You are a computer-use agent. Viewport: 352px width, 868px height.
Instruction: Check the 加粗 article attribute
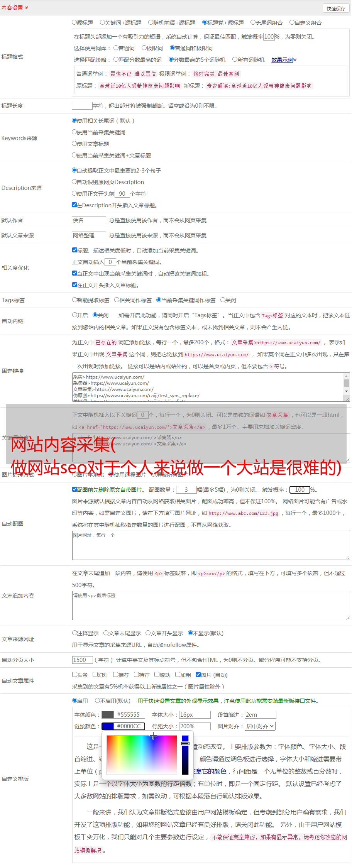(178, 675)
